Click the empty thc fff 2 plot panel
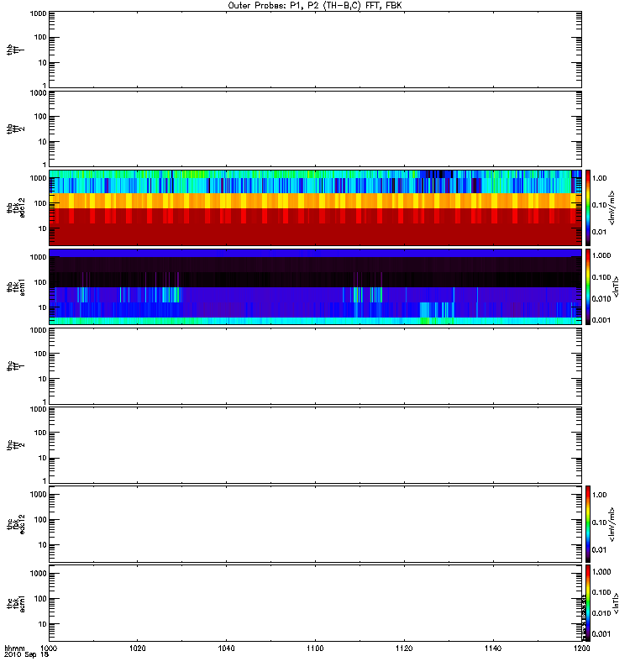The width and height of the screenshot is (630, 672). (x=315, y=445)
